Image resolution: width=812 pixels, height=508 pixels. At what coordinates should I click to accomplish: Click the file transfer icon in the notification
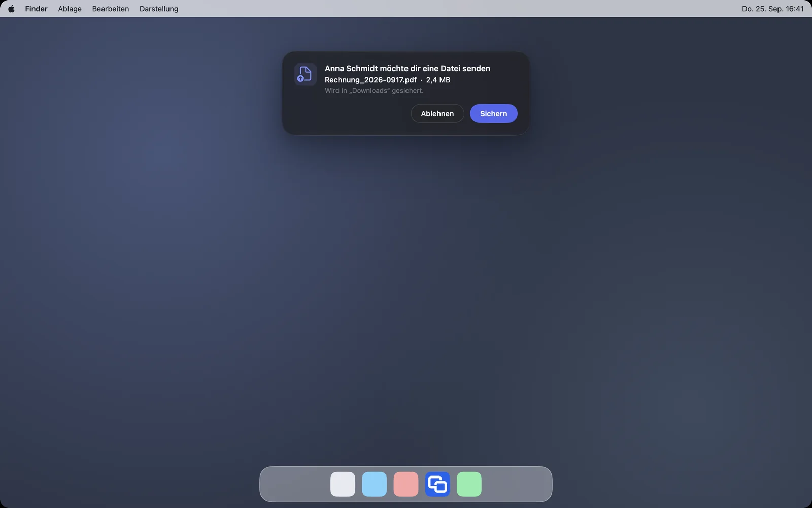click(x=306, y=75)
